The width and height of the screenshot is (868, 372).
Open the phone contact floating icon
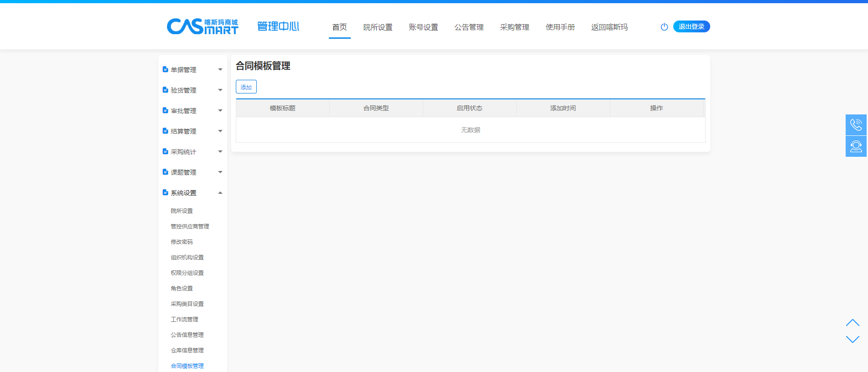(x=856, y=124)
